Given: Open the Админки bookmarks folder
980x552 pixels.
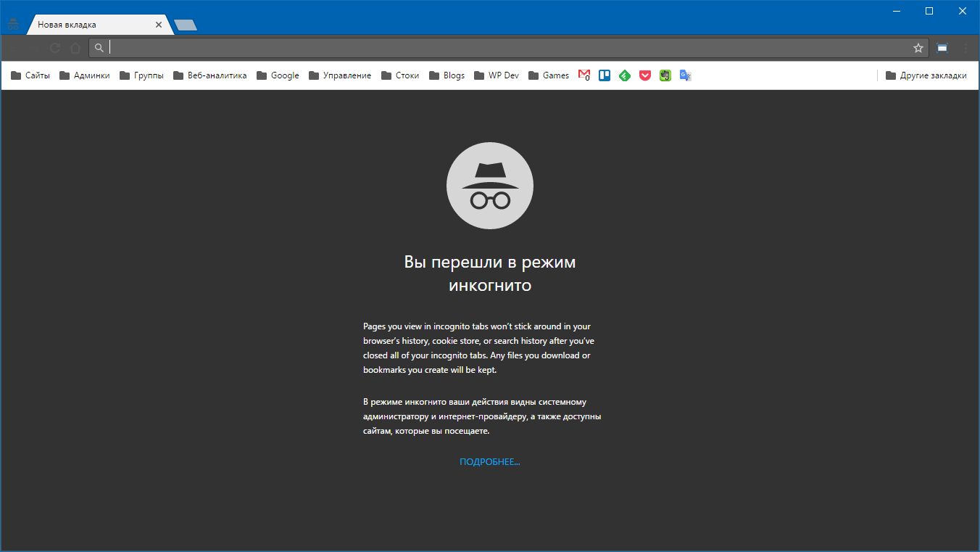Looking at the screenshot, I should click(85, 75).
